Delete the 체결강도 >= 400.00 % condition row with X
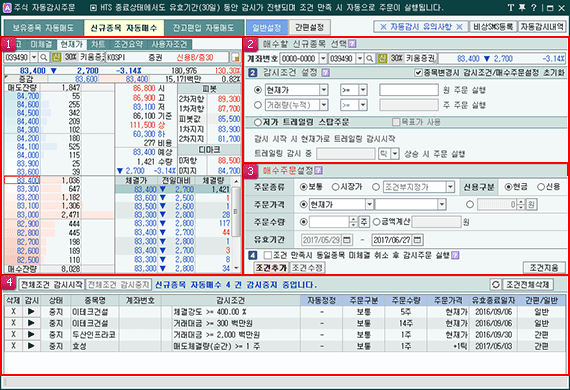Screen dimensions: 570x390 click(13, 312)
